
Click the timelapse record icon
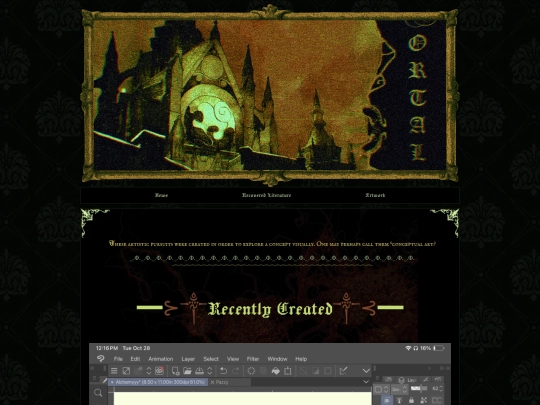tap(159, 371)
